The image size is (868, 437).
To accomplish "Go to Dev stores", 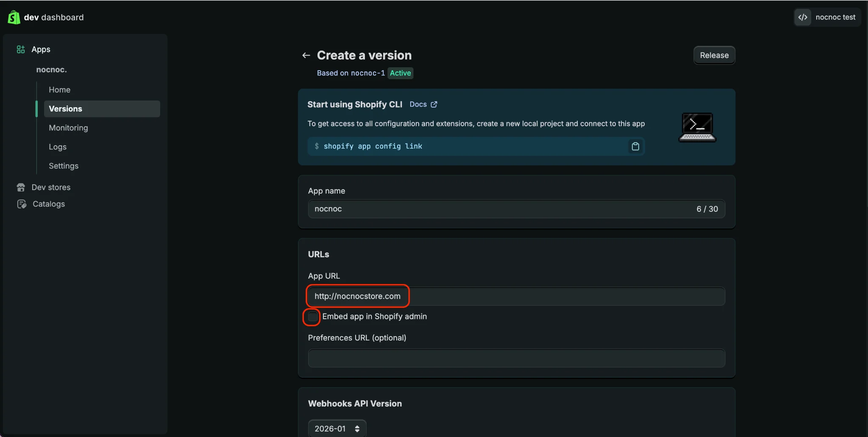I will pos(51,187).
